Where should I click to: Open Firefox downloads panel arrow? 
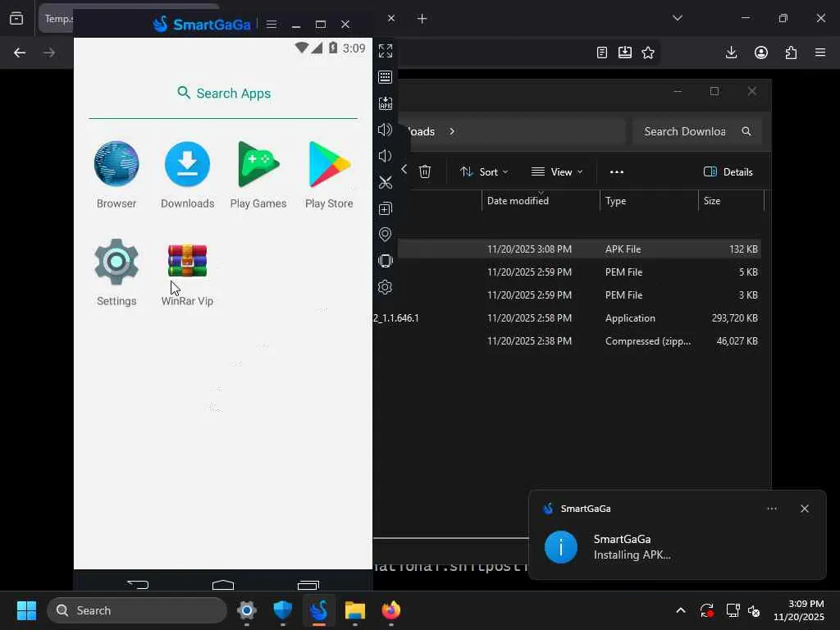pos(731,52)
